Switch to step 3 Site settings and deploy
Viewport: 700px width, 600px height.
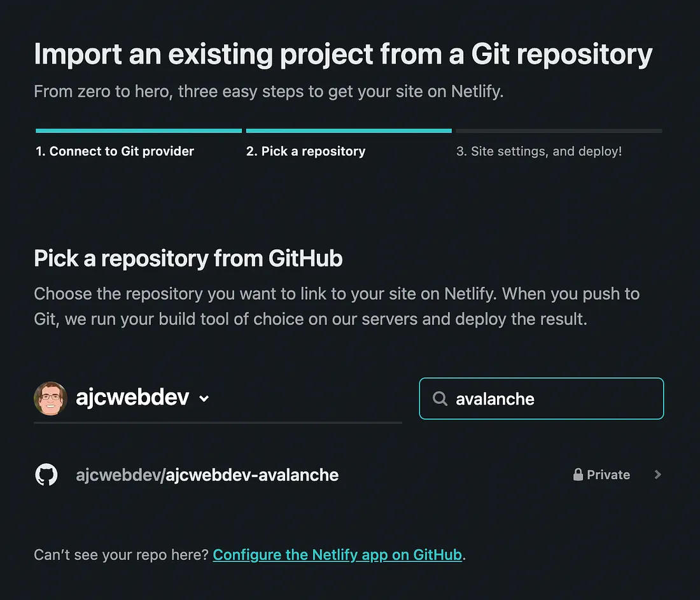click(539, 151)
